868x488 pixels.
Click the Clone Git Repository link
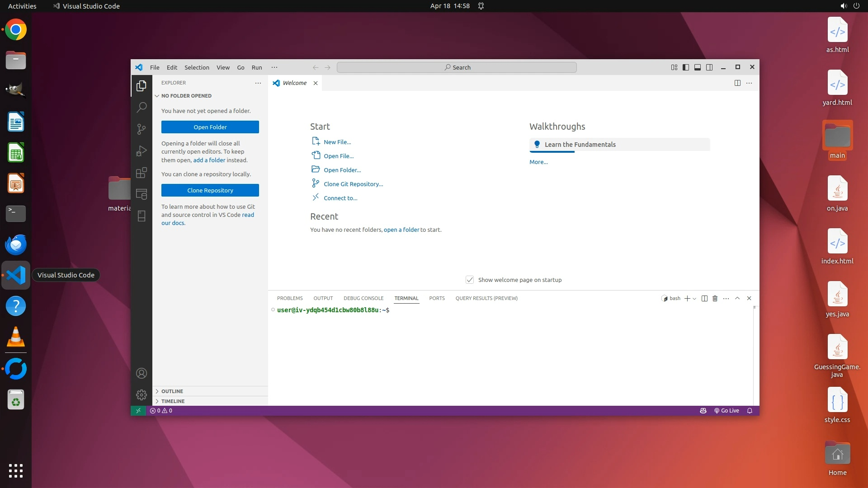[x=353, y=184]
